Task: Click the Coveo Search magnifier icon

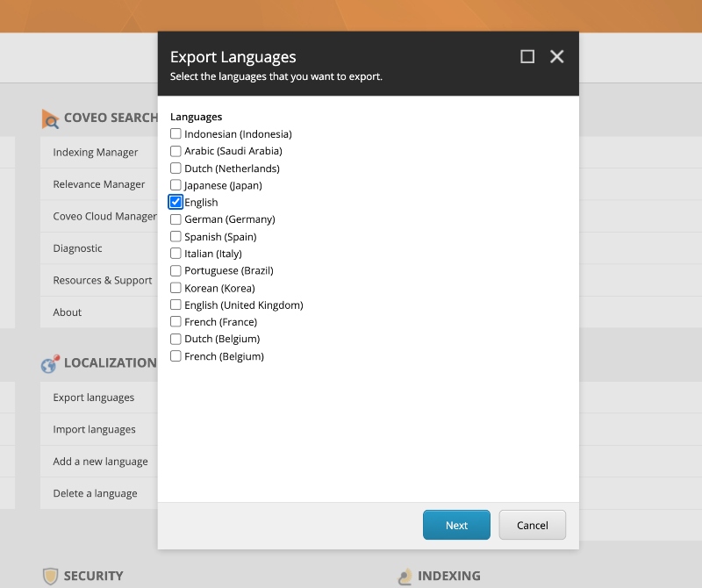Action: pos(50,118)
